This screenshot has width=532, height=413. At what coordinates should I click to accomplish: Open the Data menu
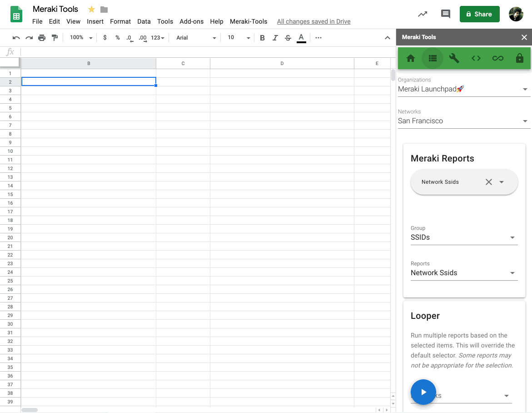144,21
